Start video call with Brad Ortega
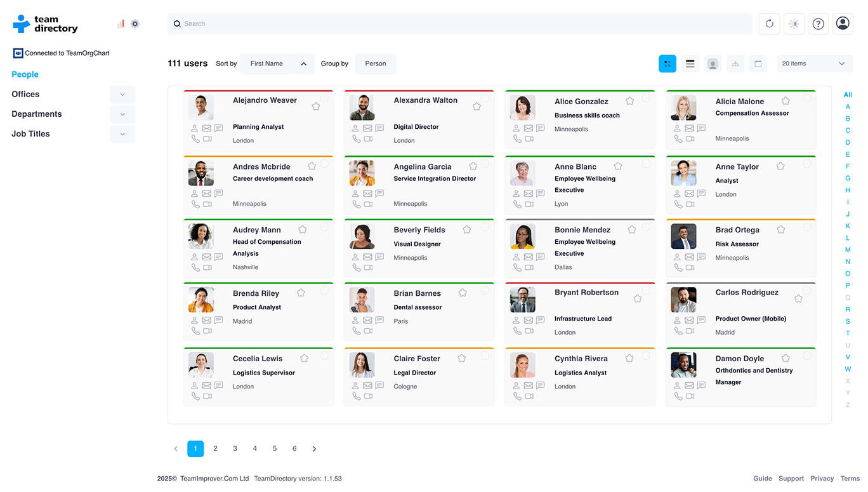Viewport: 868px width, 492px height. coord(690,268)
